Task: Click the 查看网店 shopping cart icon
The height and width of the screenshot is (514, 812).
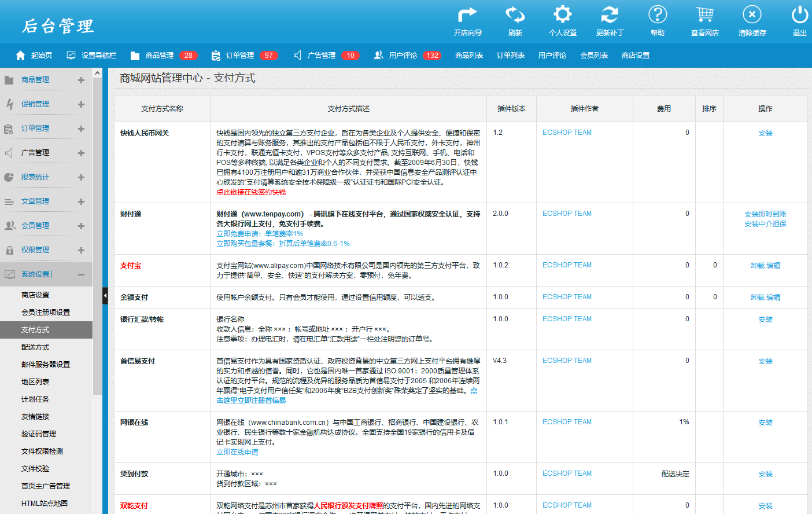Action: [x=704, y=14]
